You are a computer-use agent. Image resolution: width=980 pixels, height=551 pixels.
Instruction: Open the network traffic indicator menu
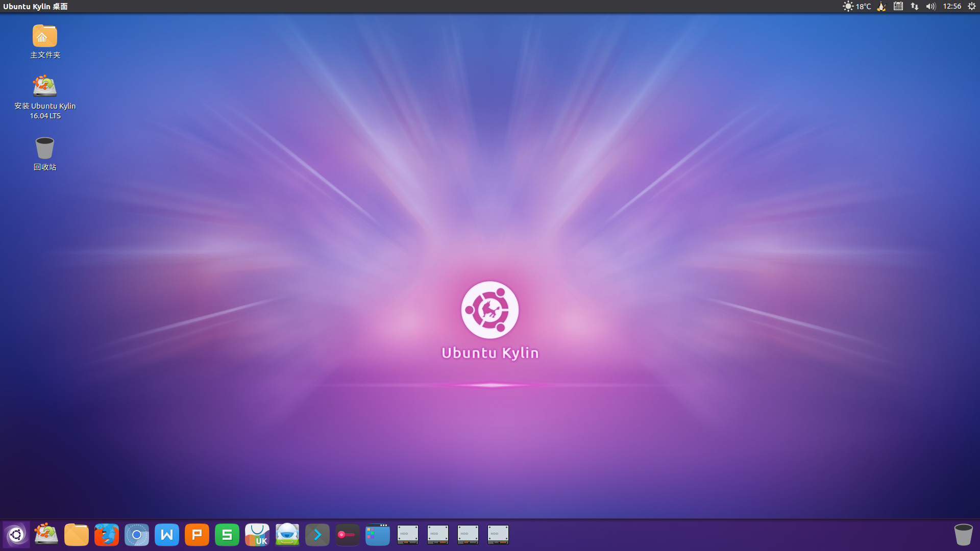[914, 7]
